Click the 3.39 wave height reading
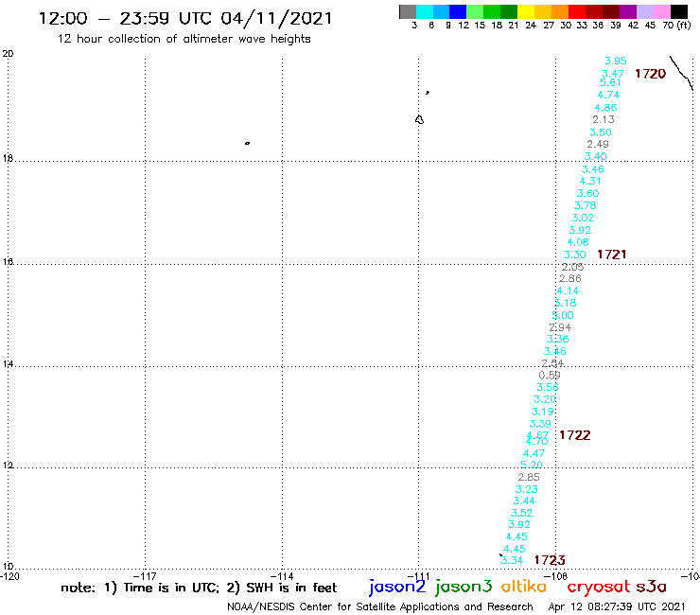 click(x=540, y=424)
